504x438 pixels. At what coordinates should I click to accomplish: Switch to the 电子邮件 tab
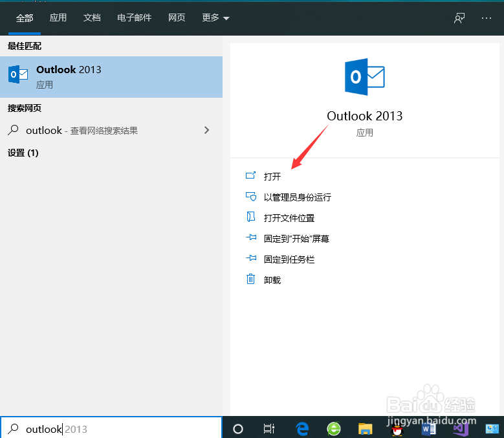pyautogui.click(x=134, y=17)
